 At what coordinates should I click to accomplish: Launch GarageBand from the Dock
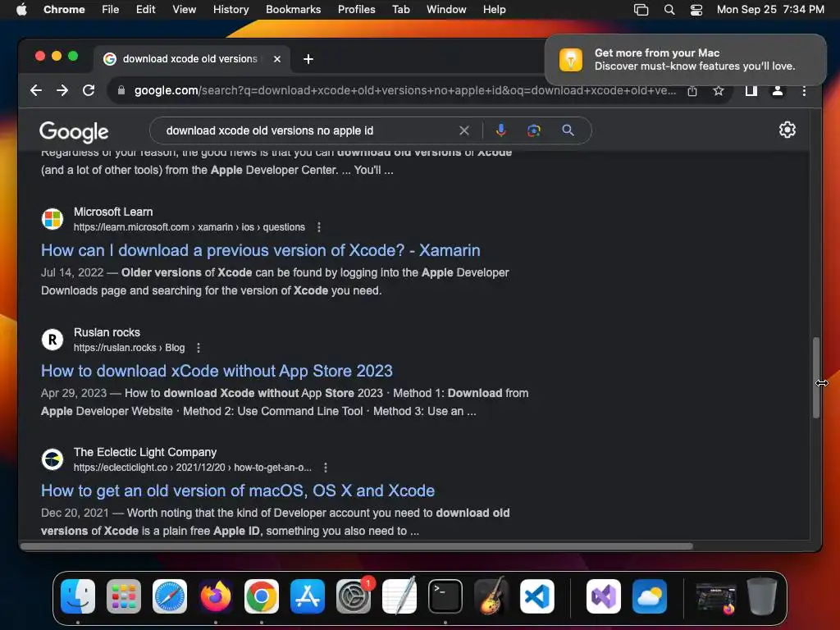pos(491,596)
